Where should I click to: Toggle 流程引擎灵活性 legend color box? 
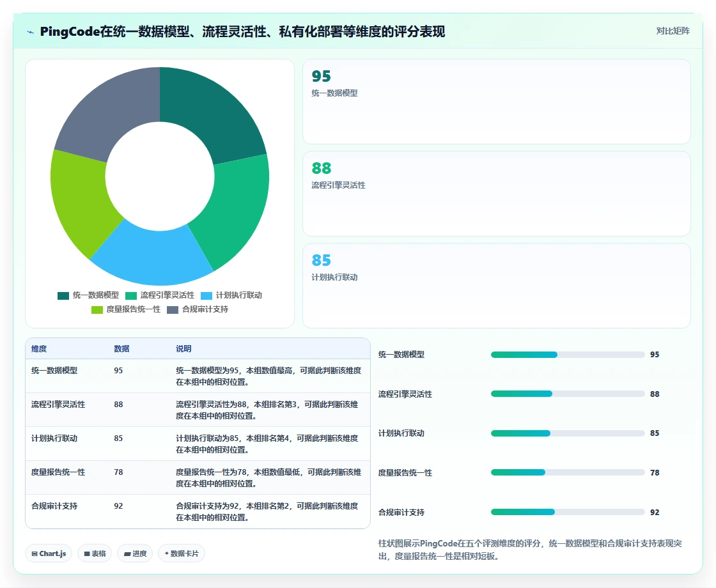131,296
